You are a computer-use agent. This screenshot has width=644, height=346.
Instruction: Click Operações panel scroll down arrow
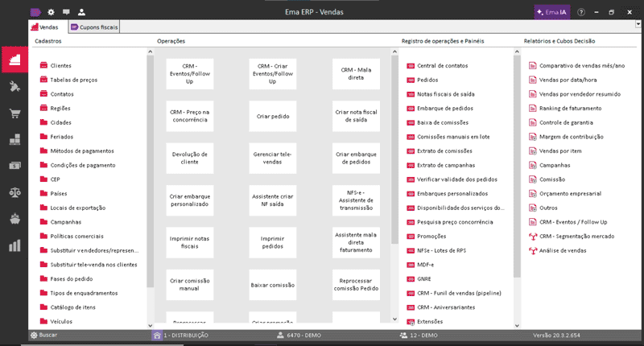394,319
